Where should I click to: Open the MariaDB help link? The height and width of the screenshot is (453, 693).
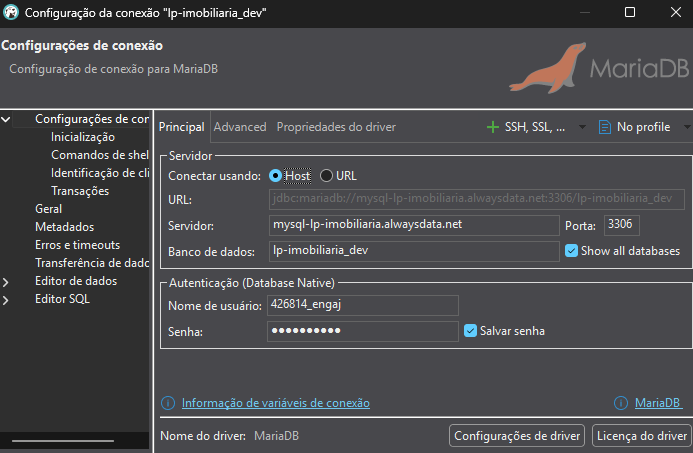[658, 403]
